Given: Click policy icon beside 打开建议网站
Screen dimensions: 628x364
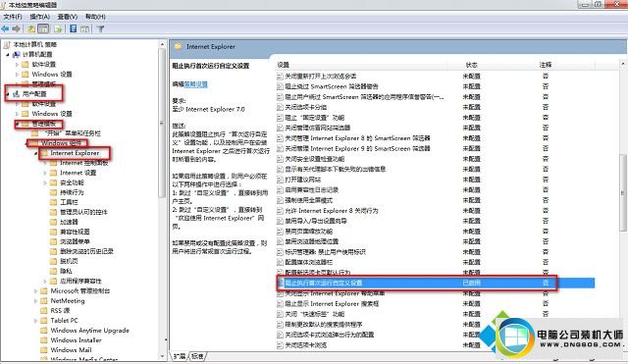Looking at the screenshot, I should pos(280,180).
